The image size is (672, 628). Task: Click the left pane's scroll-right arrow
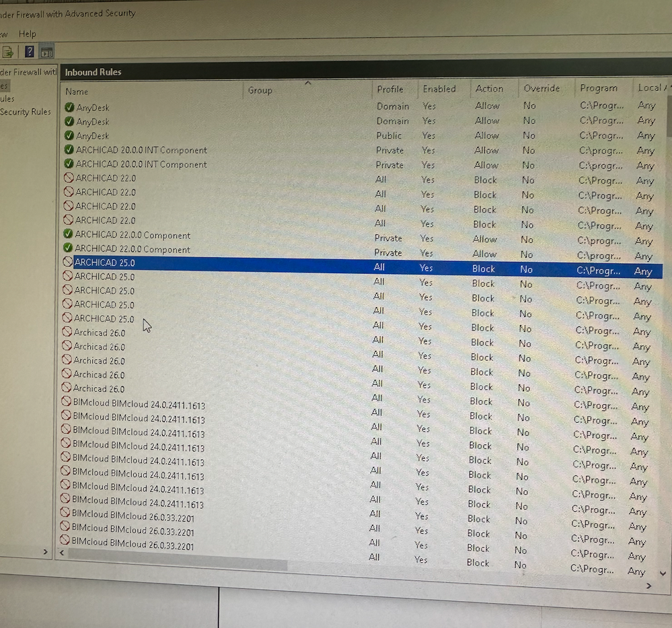(x=46, y=552)
